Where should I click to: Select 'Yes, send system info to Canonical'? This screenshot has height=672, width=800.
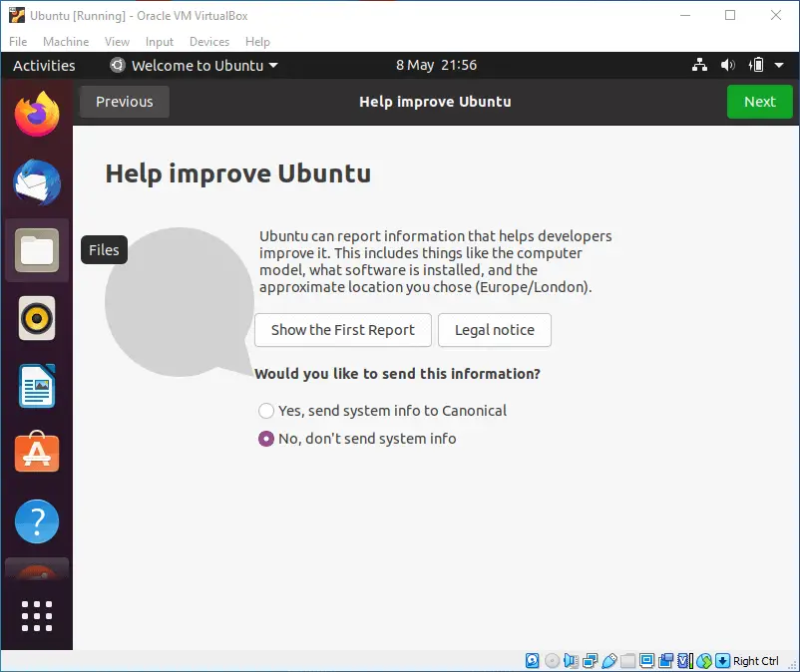pos(383,411)
